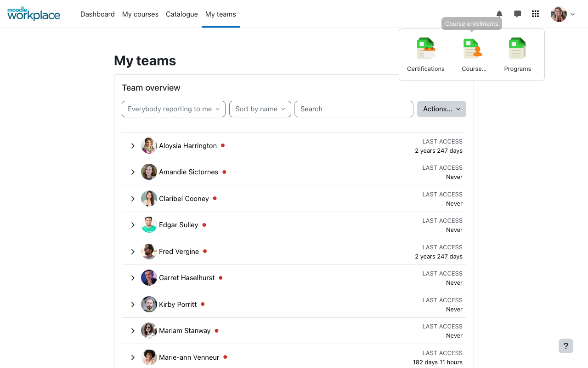The height and width of the screenshot is (368, 588).
Task: Toggle the Workplace launcher grid icon
Action: click(535, 14)
